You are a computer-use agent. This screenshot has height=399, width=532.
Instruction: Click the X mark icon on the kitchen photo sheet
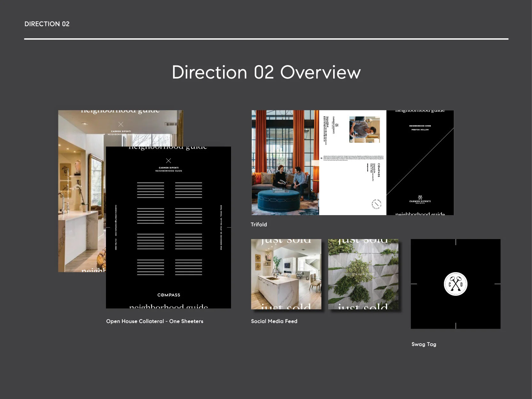[121, 124]
